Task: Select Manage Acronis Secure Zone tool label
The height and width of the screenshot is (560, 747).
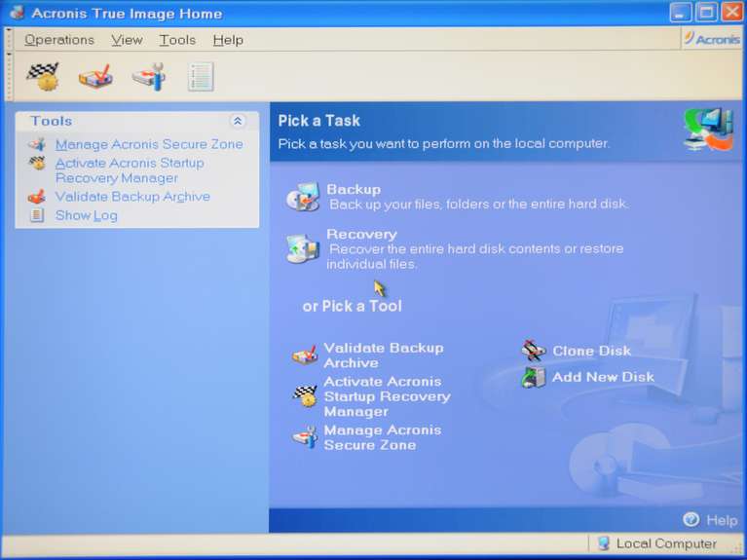Action: tap(383, 437)
